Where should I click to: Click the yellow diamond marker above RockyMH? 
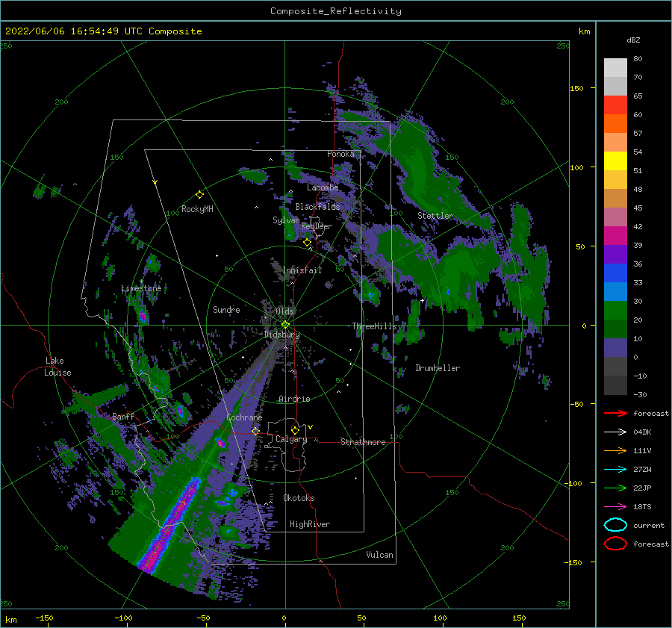tap(199, 195)
